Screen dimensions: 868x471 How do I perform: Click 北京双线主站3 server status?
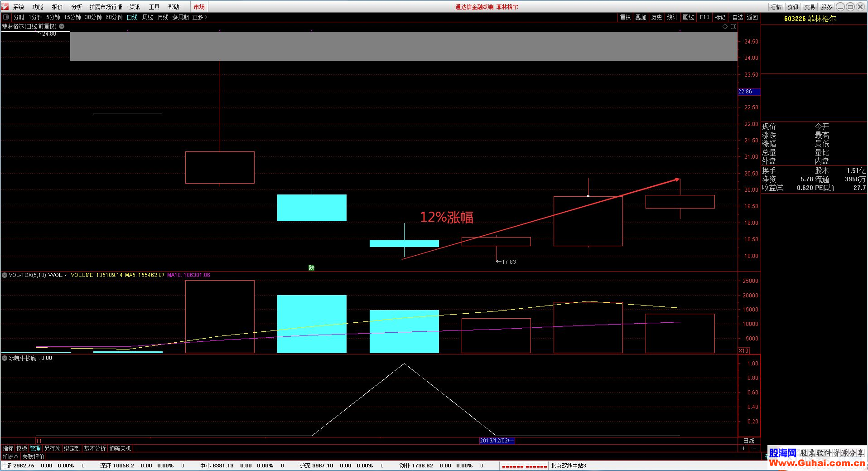coord(569,466)
